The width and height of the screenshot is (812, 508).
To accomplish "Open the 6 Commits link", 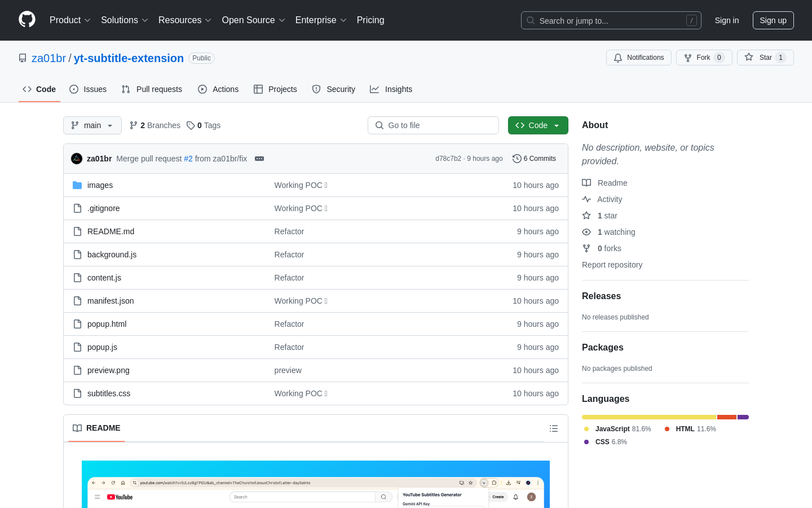I will click(534, 159).
